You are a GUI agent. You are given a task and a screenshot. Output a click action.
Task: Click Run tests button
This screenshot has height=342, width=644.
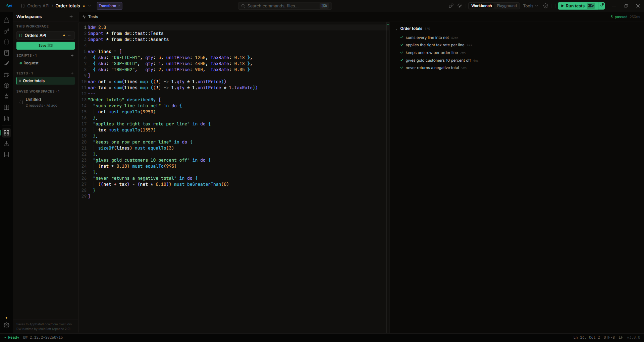pos(578,6)
